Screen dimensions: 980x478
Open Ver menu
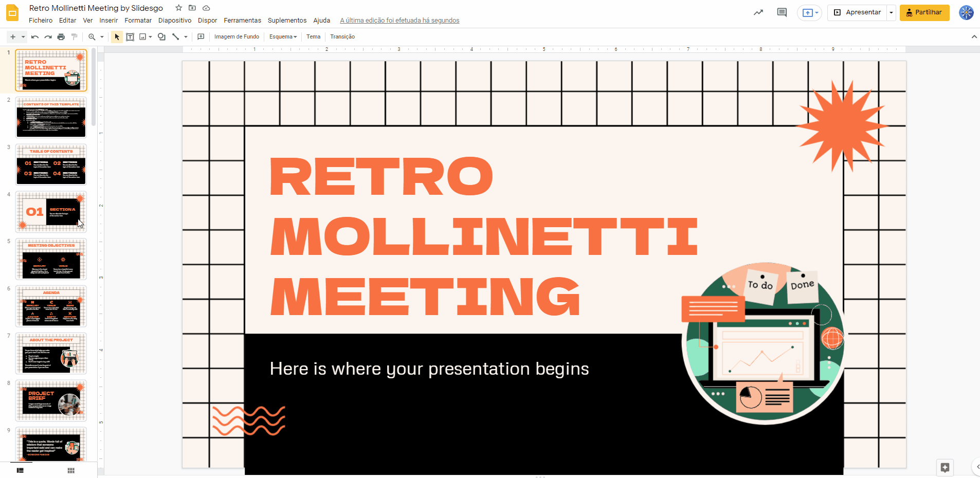[x=88, y=21]
